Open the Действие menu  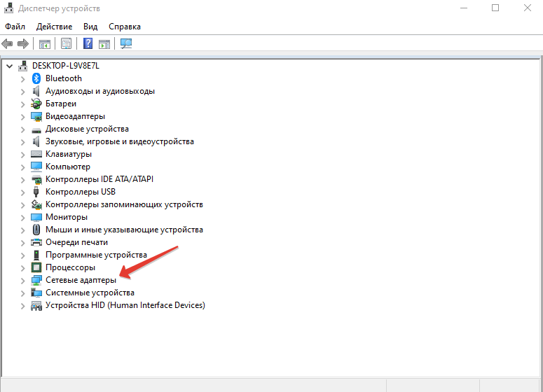54,27
